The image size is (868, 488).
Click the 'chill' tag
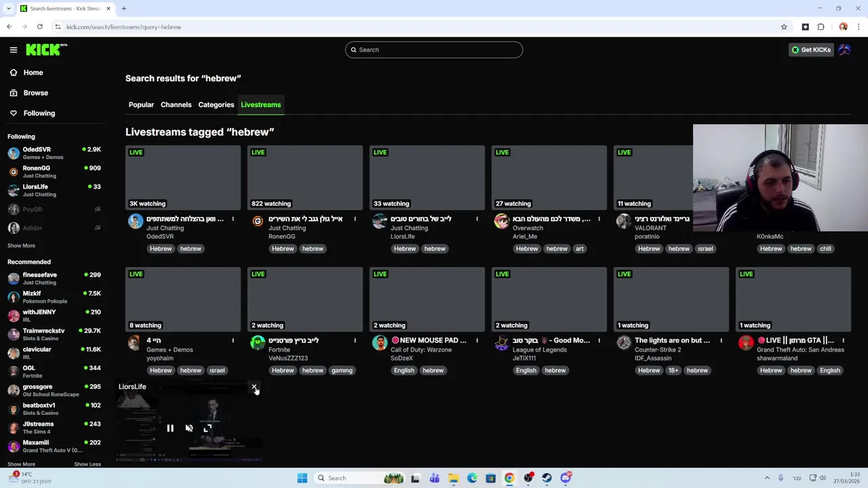825,249
